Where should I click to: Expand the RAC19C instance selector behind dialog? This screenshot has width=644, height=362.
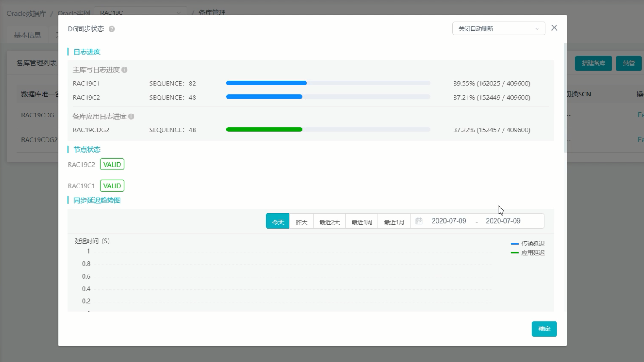click(x=140, y=13)
